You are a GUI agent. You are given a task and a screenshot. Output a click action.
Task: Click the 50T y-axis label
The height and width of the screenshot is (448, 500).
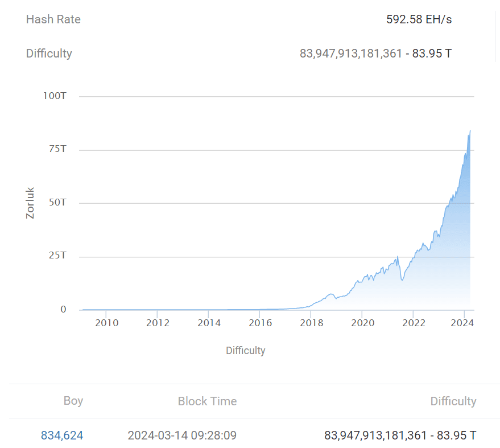coord(56,203)
